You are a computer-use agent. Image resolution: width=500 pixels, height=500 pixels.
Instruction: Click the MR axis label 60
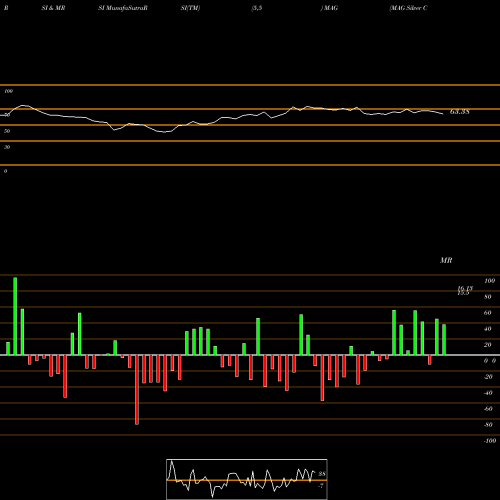(488, 313)
